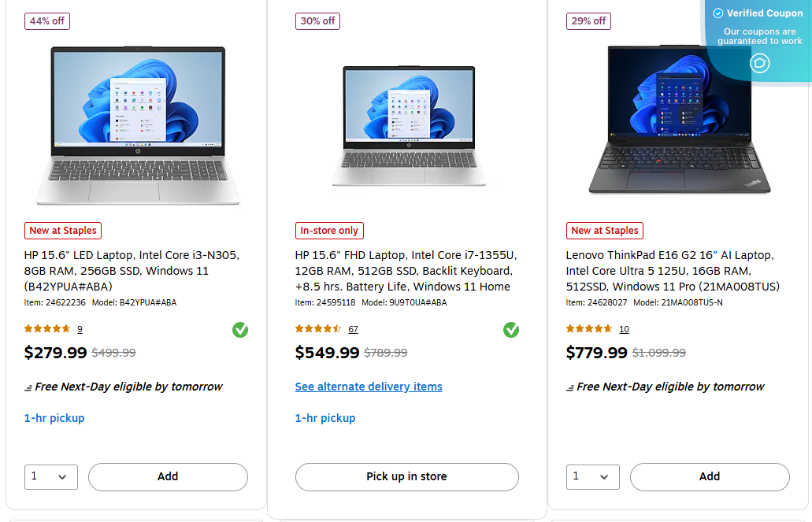This screenshot has height=522, width=812.
Task: Click the 29% off label
Action: [x=588, y=21]
